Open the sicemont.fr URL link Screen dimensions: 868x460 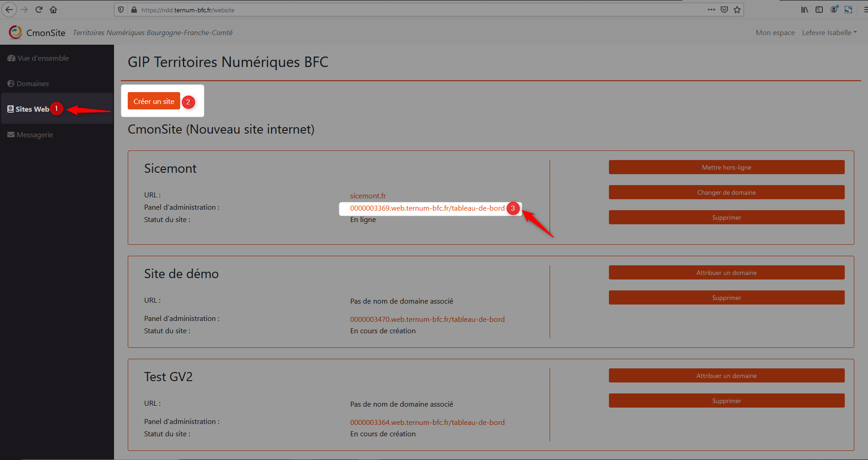pos(368,196)
